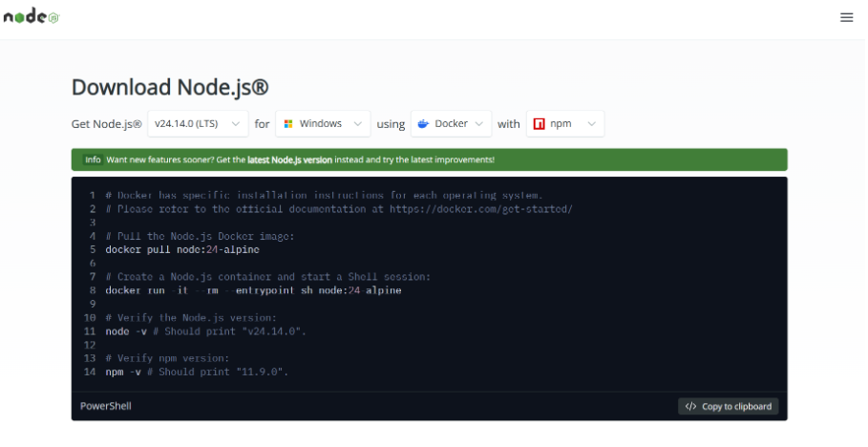Click the node -v command line
Image resolution: width=868 pixels, height=447 pixels.
[x=206, y=331]
